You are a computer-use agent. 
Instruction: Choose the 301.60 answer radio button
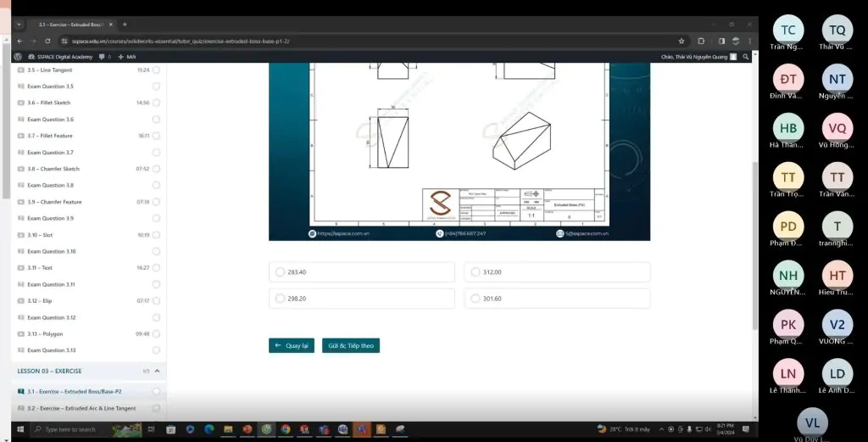click(x=475, y=299)
